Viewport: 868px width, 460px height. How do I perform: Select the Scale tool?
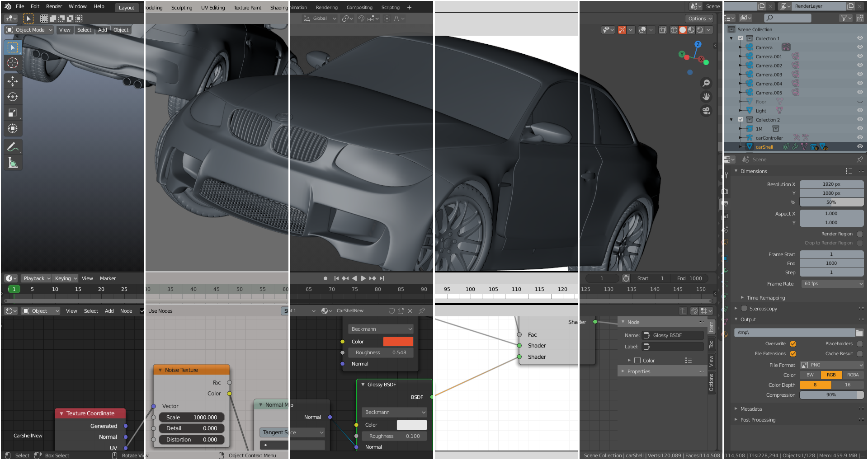click(13, 113)
